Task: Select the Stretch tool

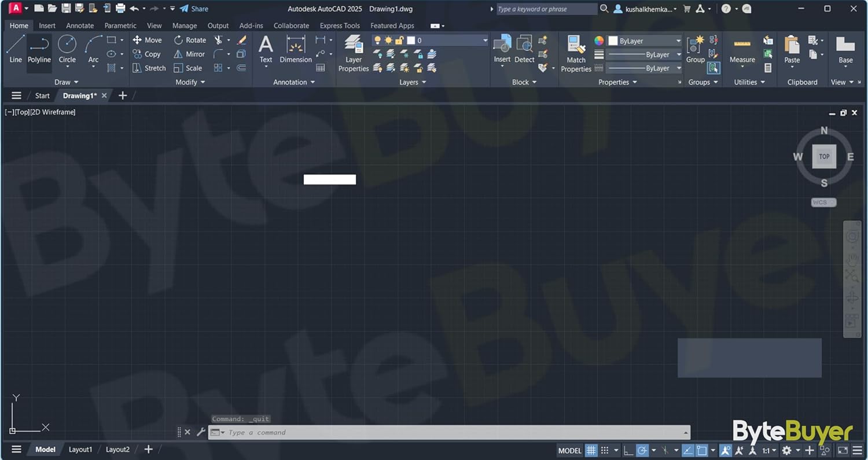Action: 149,68
